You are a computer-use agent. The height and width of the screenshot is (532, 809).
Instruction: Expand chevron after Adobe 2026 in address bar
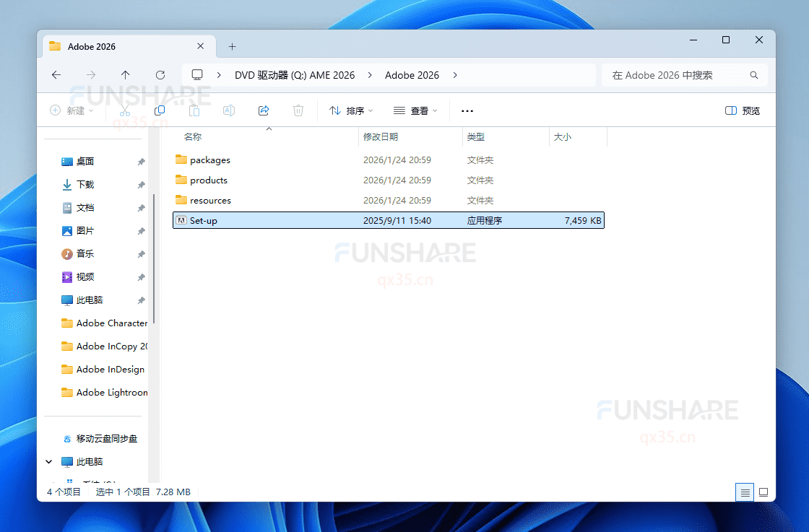click(x=454, y=75)
